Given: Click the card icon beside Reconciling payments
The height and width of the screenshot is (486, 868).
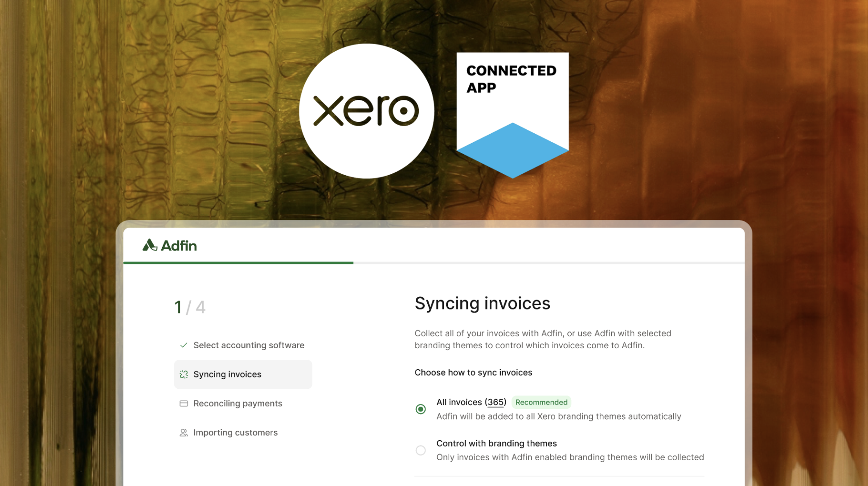Looking at the screenshot, I should (184, 404).
